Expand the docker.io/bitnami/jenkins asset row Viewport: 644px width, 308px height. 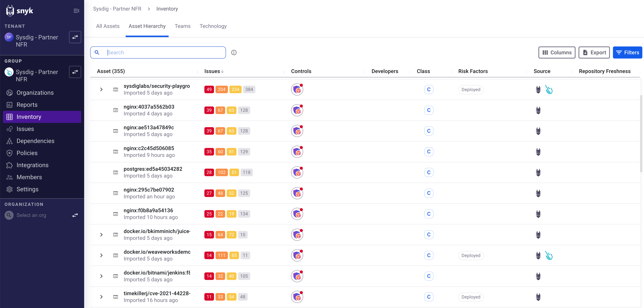coord(101,276)
